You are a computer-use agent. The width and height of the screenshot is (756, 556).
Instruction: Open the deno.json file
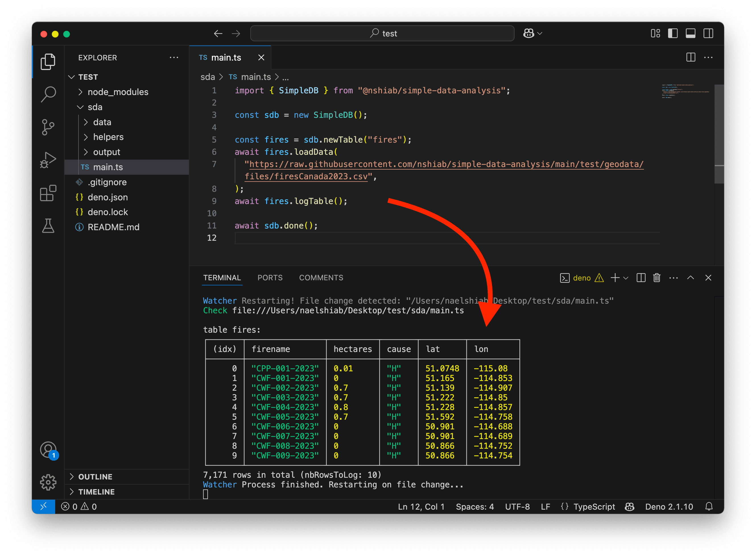pos(127,197)
